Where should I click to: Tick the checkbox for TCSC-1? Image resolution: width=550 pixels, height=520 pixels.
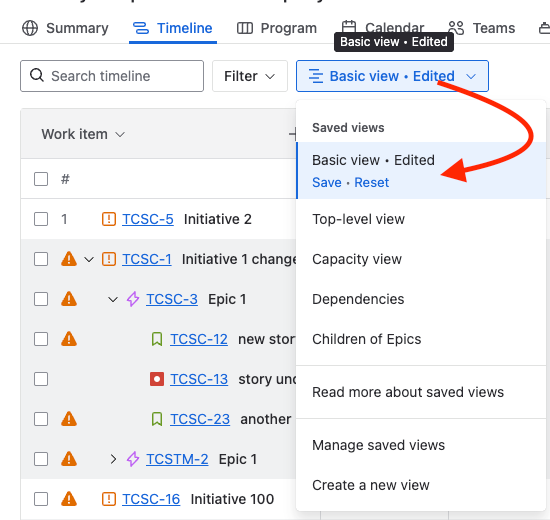tap(41, 259)
